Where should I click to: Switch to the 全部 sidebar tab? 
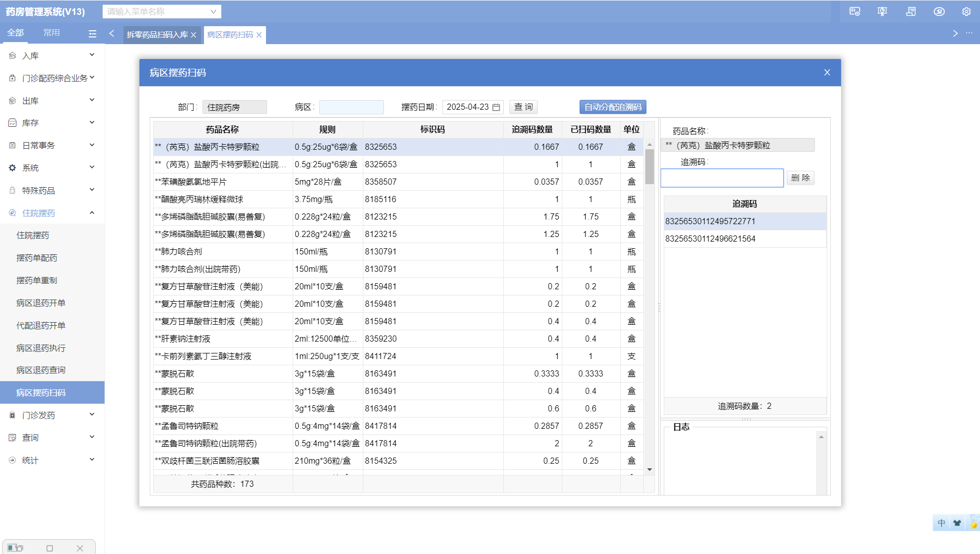(15, 33)
